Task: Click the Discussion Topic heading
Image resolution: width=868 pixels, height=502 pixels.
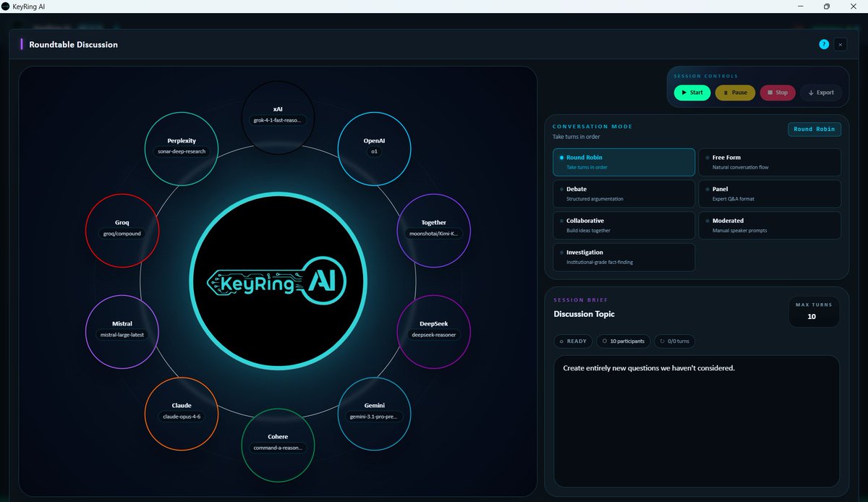Action: pyautogui.click(x=584, y=314)
